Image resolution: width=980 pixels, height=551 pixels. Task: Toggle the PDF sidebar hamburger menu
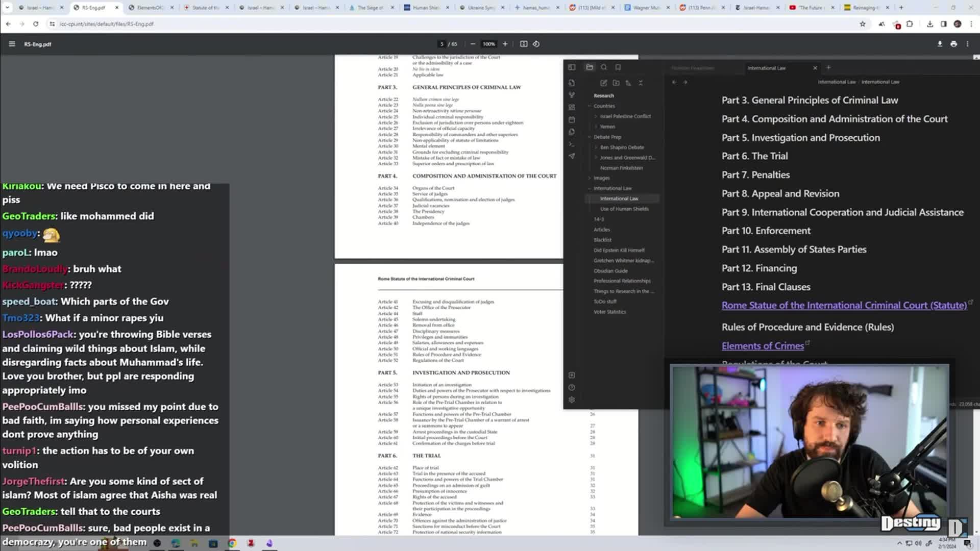pos(12,44)
